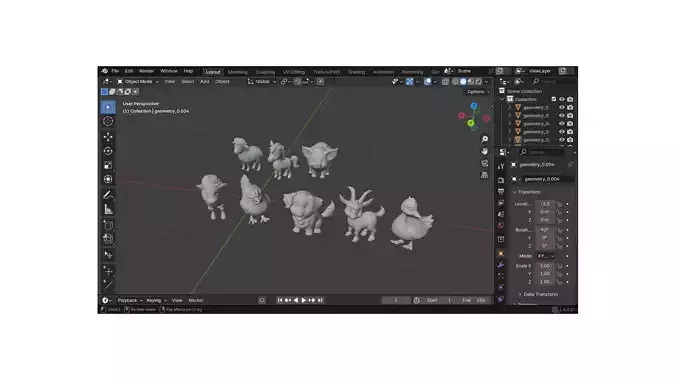Open the Edit menu
The width and height of the screenshot is (676, 380).
click(129, 71)
